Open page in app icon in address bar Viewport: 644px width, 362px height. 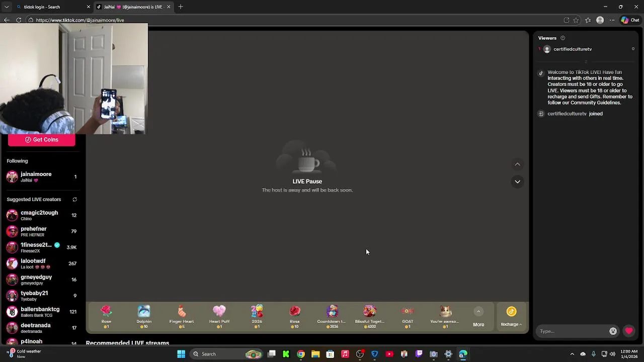(x=567, y=20)
